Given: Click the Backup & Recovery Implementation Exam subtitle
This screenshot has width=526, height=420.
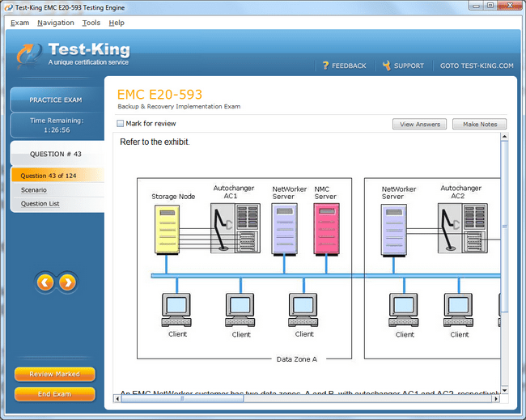Looking at the screenshot, I should pos(179,106).
